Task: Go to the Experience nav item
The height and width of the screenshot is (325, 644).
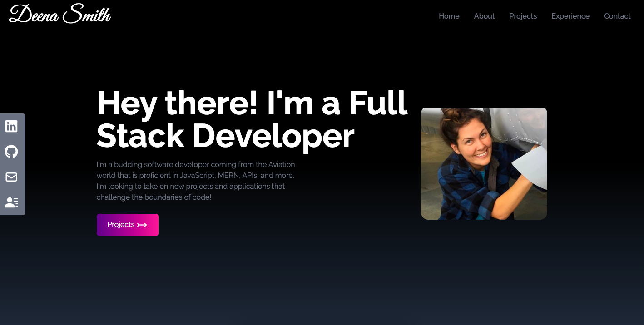Action: click(570, 16)
